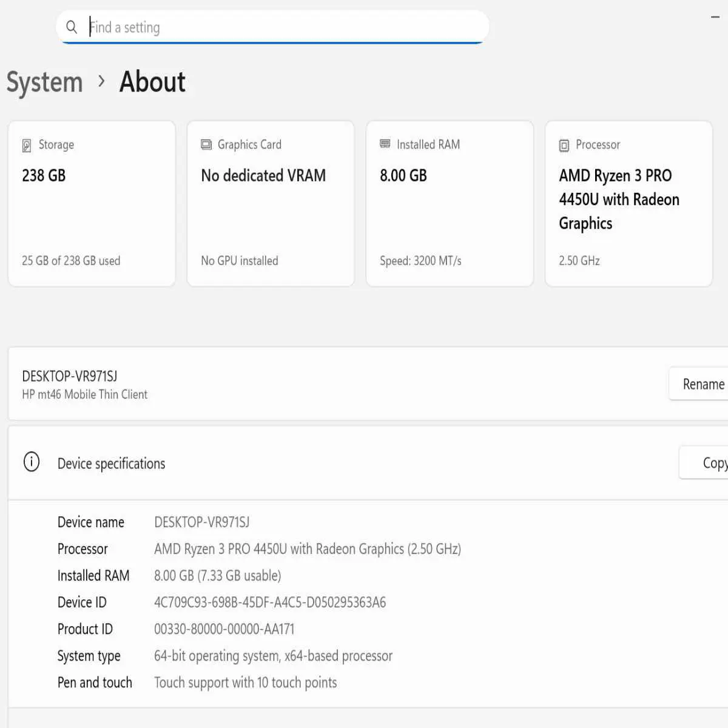This screenshot has height=728, width=728.
Task: Rename this PC with the Rename button
Action: pos(699,384)
